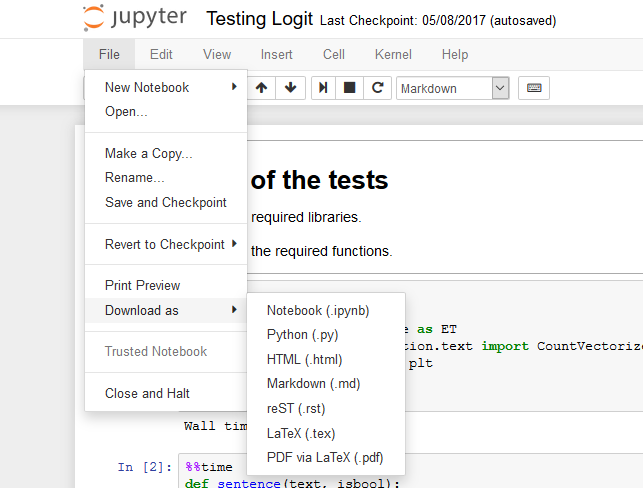The image size is (643, 488).
Task: Open the Cell menu
Action: pos(334,54)
